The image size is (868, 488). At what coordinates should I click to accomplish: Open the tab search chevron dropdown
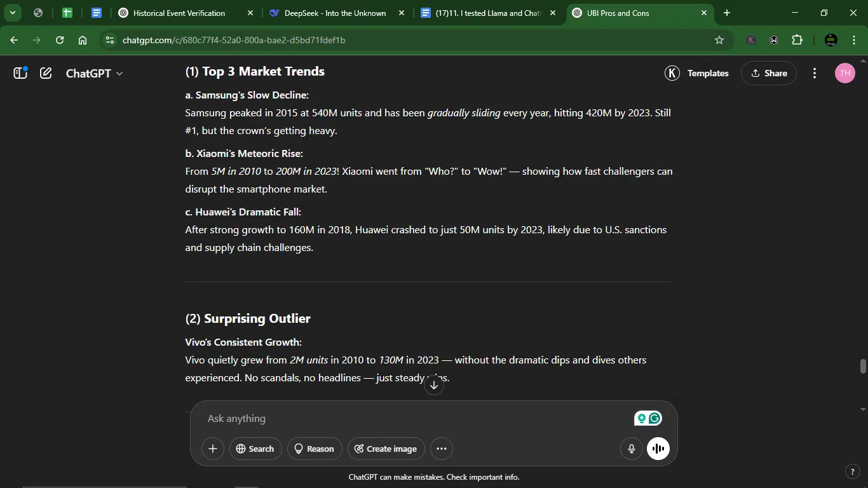(12, 13)
